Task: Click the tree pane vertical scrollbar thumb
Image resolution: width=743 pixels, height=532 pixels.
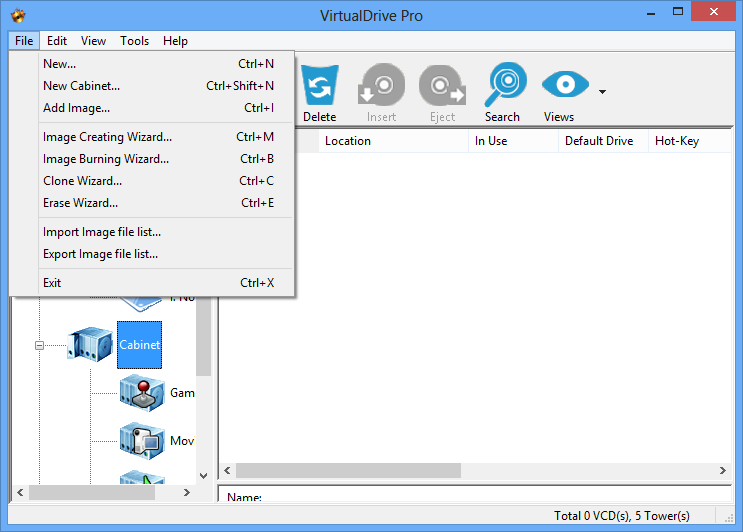Action: (x=204, y=336)
